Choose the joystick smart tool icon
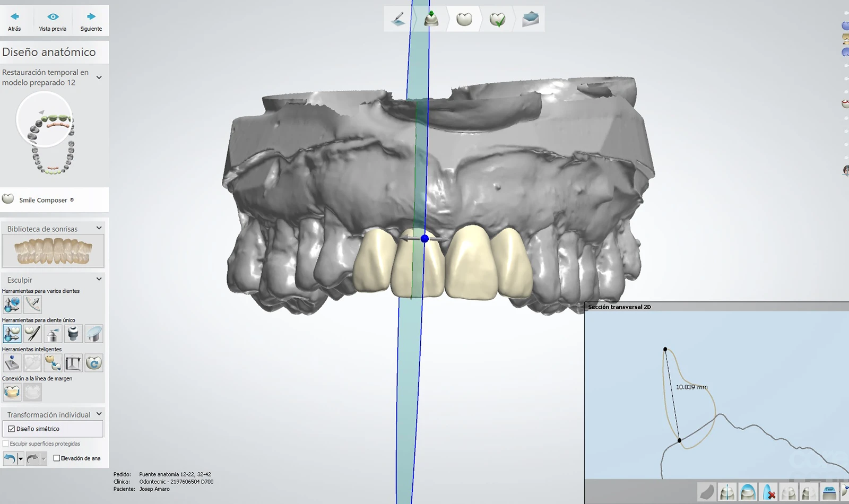849x504 pixels. click(12, 363)
